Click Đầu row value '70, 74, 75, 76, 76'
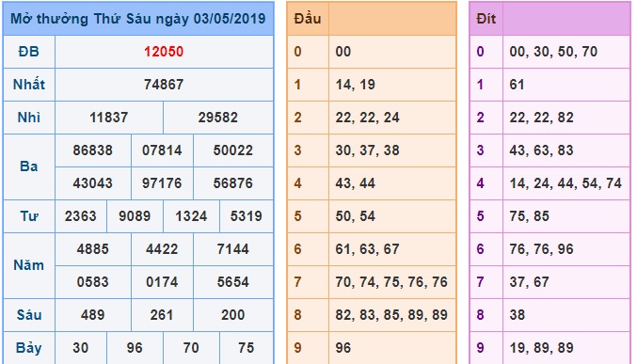Viewport: 637px width, 364px height. [x=391, y=282]
